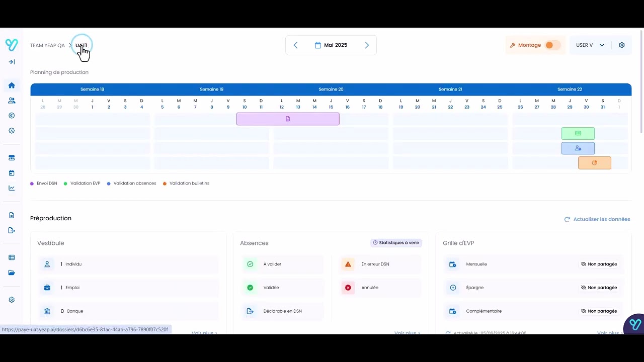Click the Mensuelle EVP grid row
This screenshot has width=644, height=362.
[x=534, y=264]
